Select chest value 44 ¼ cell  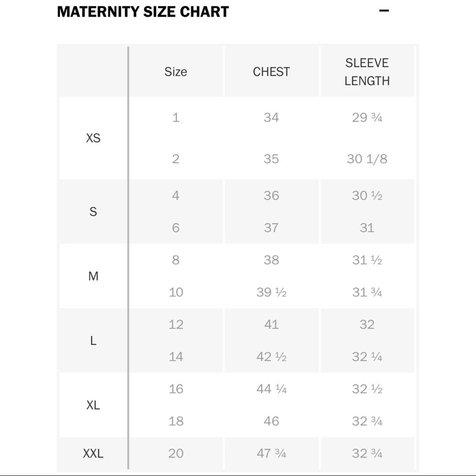[x=271, y=389]
